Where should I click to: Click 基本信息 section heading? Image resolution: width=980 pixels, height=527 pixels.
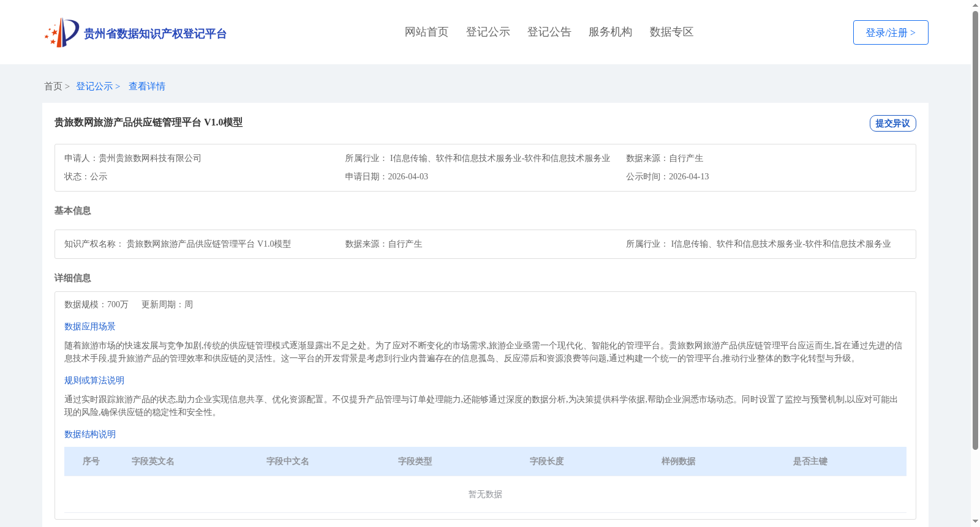[72, 211]
